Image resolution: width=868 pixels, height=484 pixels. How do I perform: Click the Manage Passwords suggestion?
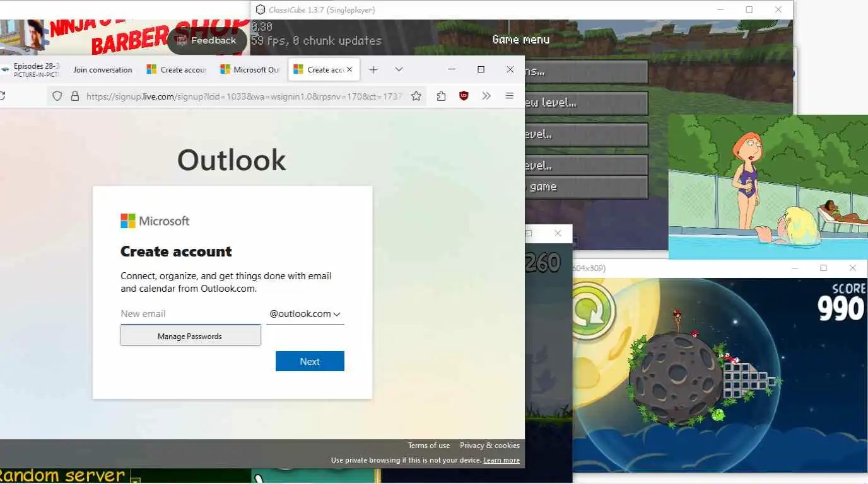(191, 336)
